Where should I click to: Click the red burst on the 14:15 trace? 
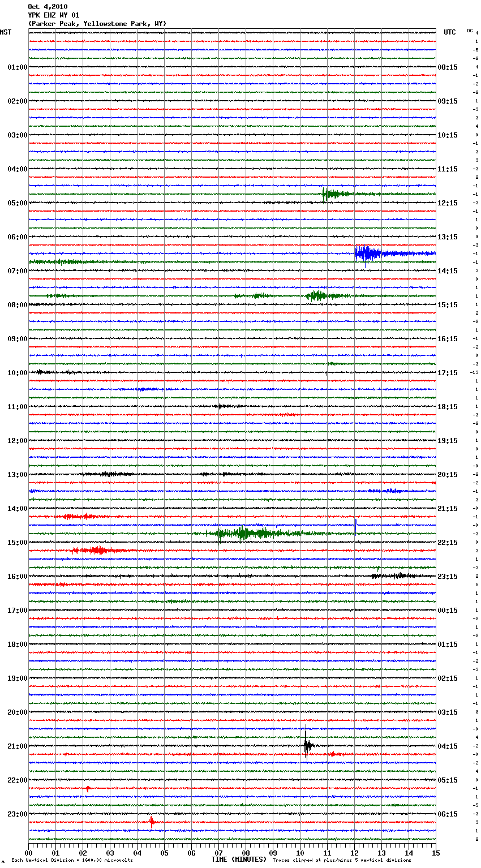[82, 517]
